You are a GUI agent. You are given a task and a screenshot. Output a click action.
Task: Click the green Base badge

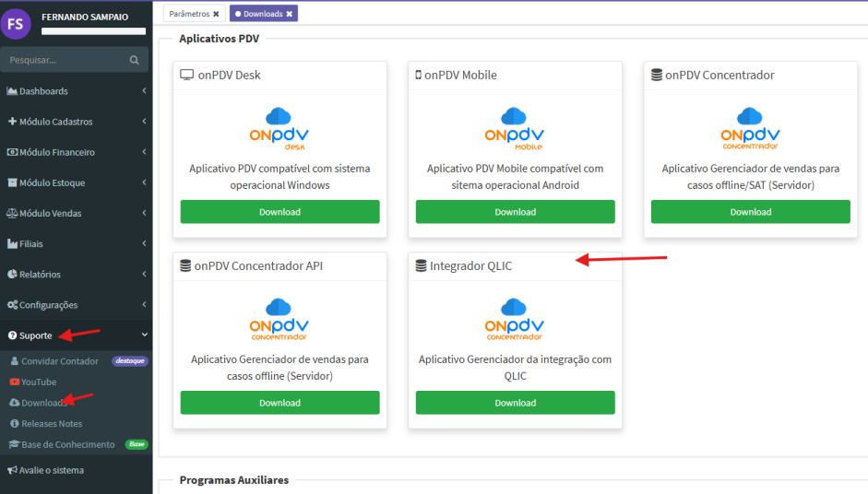pyautogui.click(x=137, y=444)
